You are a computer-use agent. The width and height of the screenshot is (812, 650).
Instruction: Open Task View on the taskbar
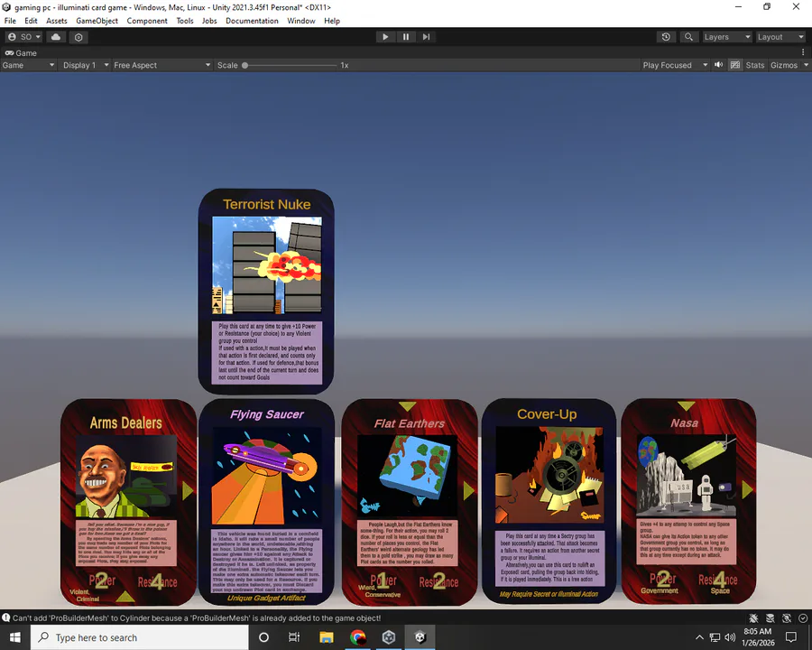coord(294,637)
